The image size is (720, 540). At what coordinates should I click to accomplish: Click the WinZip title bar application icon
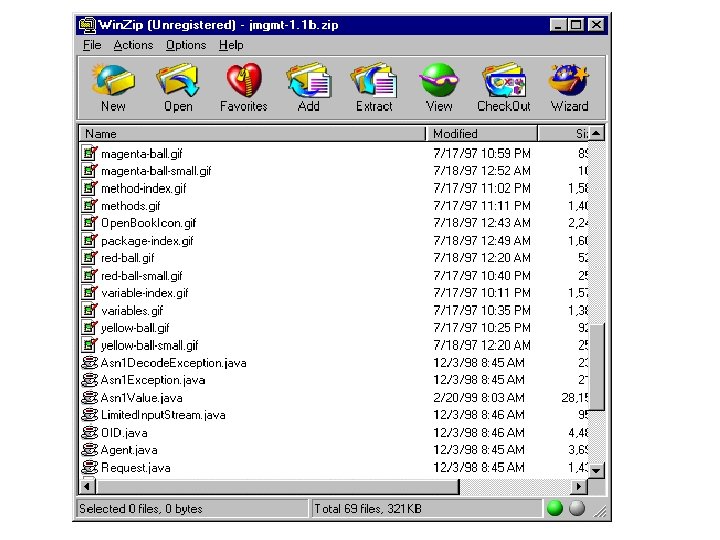[x=87, y=24]
